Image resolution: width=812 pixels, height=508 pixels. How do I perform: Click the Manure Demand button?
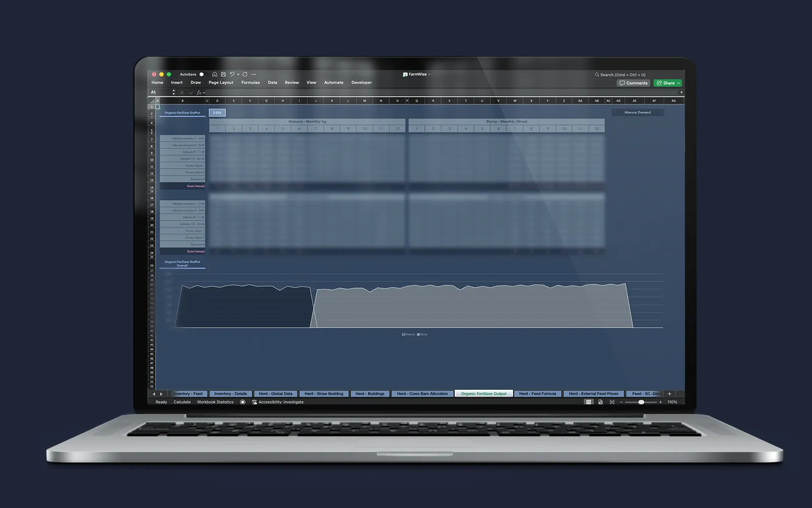click(637, 112)
